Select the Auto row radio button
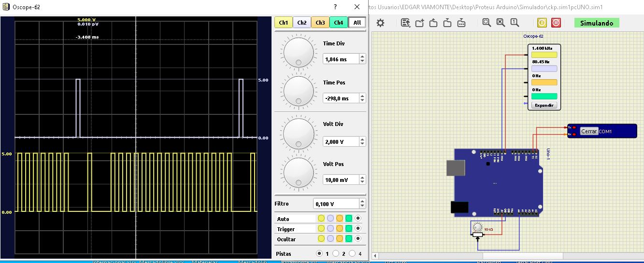This screenshot has width=644, height=263. tap(358, 219)
